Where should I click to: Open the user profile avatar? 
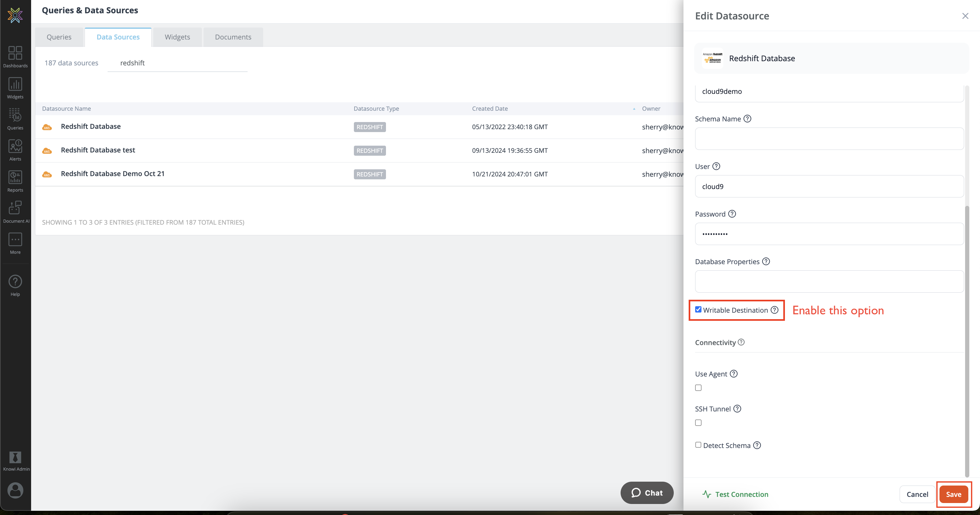point(15,490)
